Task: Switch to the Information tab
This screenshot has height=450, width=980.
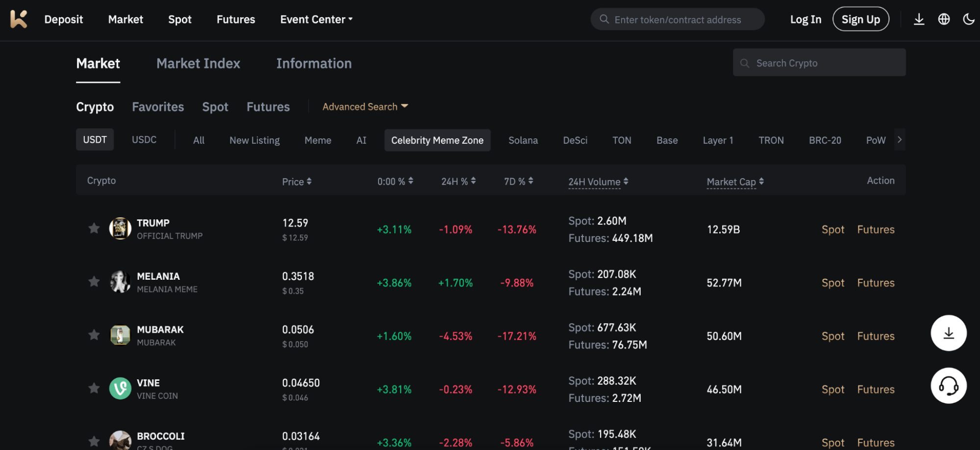Action: pos(314,63)
